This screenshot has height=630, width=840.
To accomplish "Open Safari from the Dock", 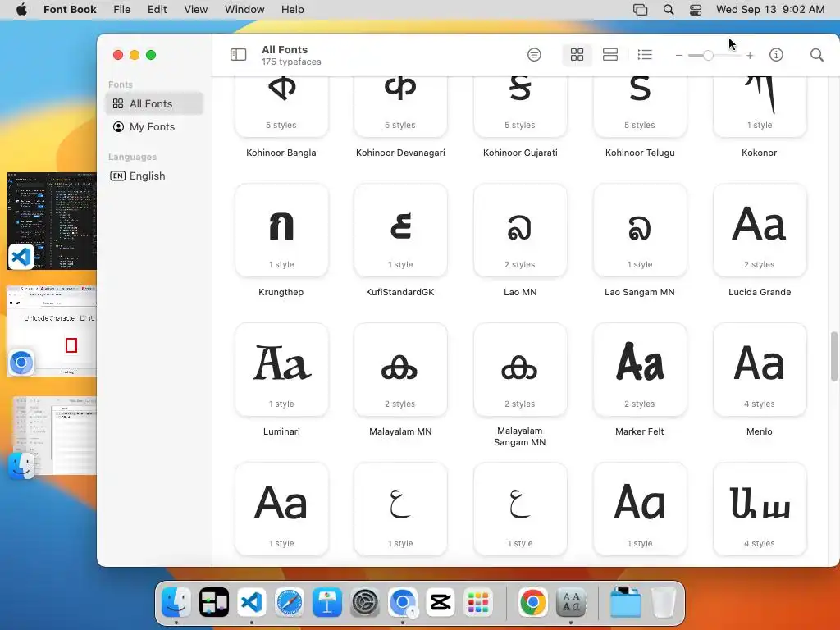I will click(x=290, y=602).
